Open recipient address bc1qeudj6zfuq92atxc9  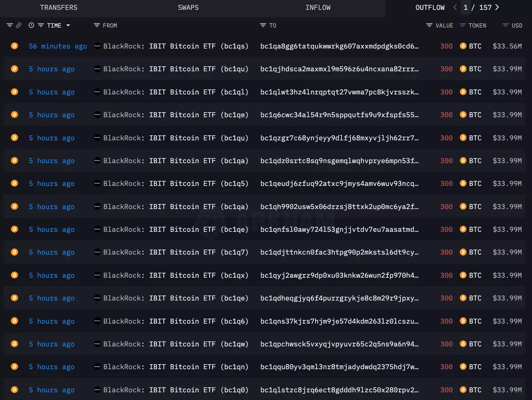[x=340, y=183]
